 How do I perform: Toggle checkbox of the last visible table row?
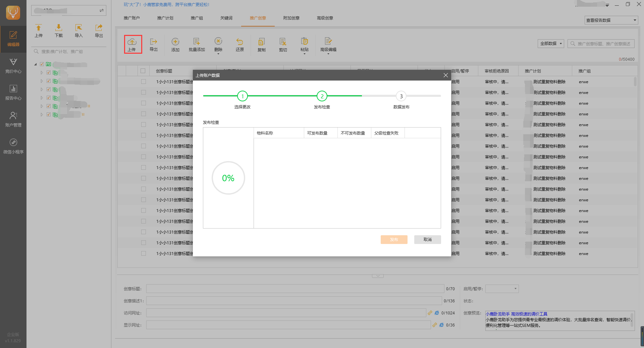coord(144,253)
